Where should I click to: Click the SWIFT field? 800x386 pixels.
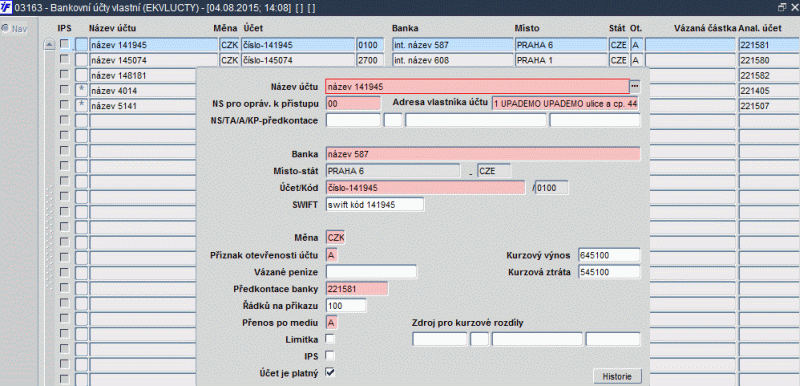point(374,204)
